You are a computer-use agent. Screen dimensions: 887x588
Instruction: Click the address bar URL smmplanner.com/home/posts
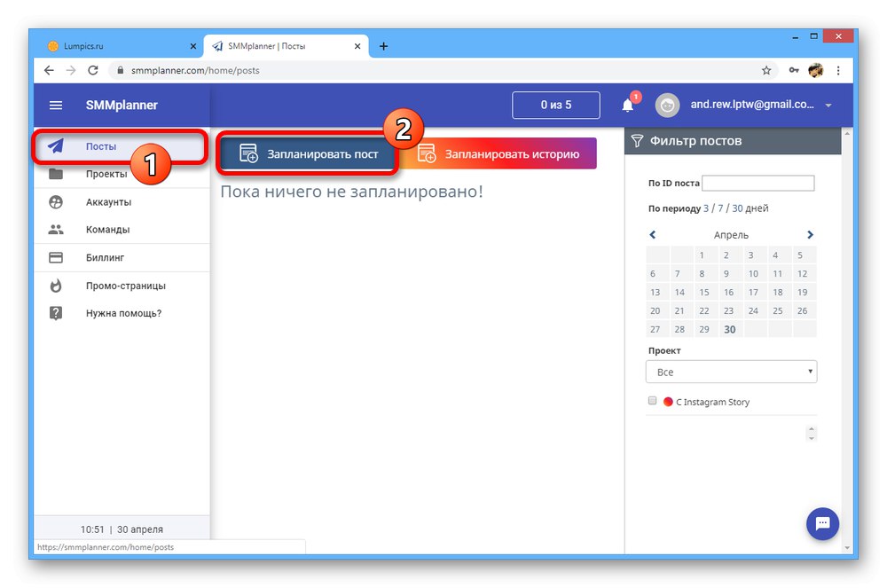(195, 71)
